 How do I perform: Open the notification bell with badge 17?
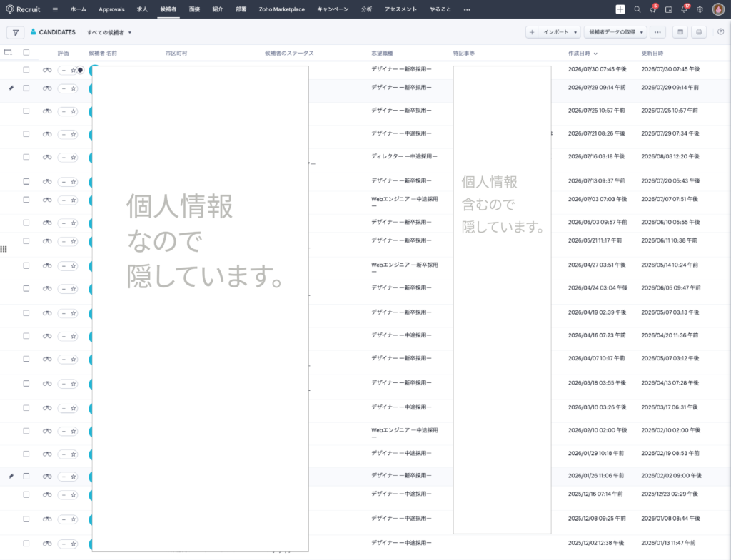(x=685, y=9)
